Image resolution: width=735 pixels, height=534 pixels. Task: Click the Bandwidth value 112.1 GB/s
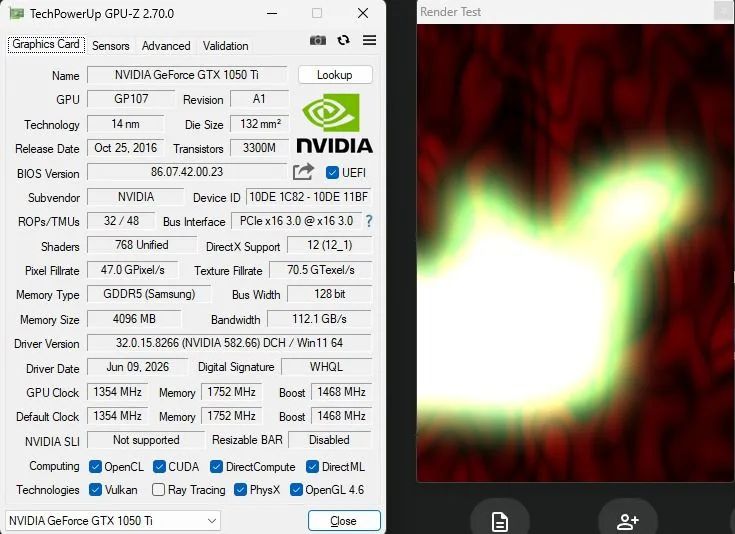coord(319,319)
